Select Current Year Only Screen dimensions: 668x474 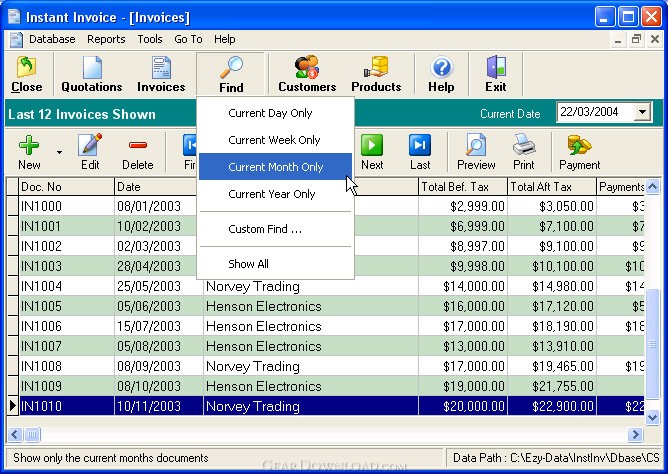[x=275, y=194]
